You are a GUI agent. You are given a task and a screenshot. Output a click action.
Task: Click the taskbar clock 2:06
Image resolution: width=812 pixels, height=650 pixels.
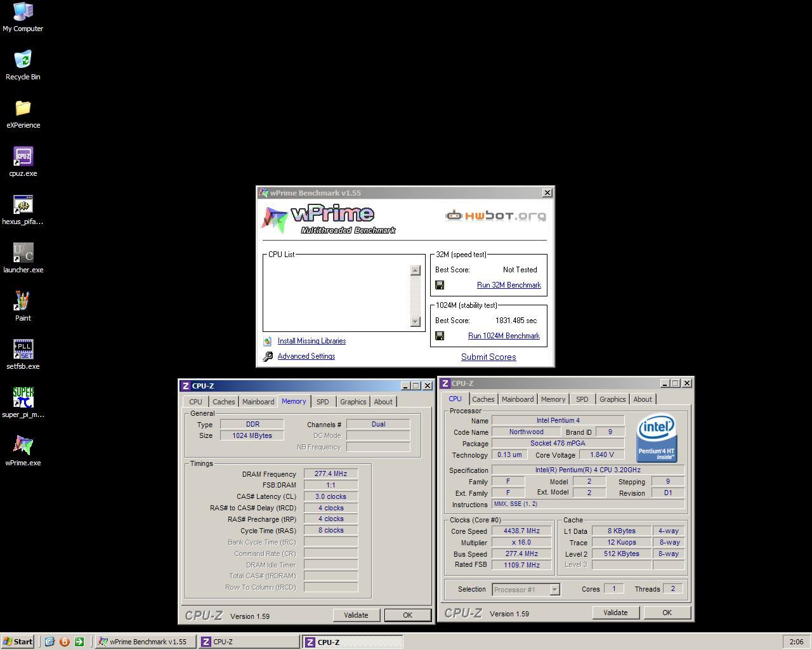pyautogui.click(x=797, y=642)
